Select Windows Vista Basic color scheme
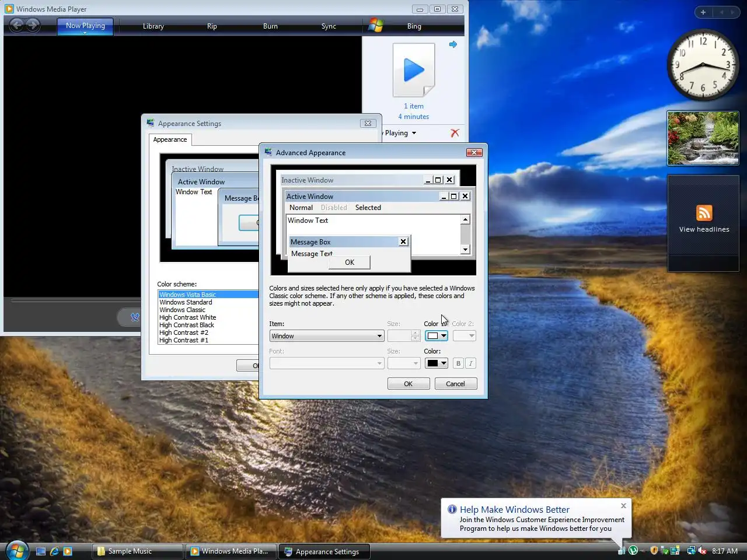747x560 pixels. 208,295
